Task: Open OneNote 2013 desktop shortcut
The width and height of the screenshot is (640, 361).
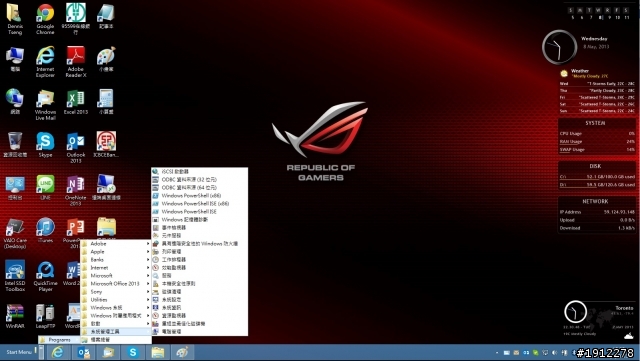Action: click(76, 190)
